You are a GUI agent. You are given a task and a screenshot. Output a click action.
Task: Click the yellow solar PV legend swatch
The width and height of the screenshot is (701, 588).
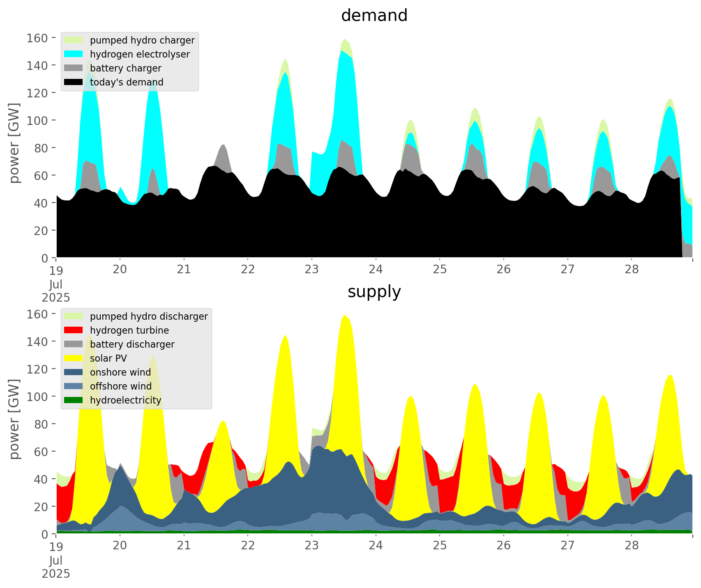coord(74,358)
